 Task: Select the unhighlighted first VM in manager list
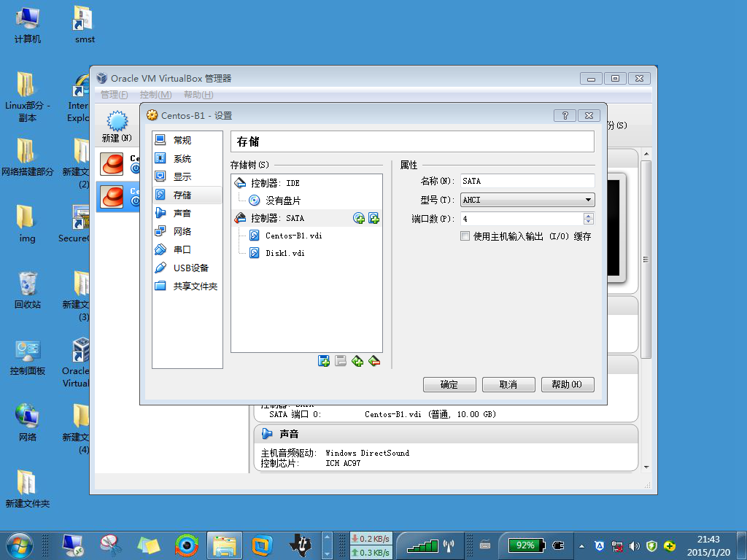[117, 163]
